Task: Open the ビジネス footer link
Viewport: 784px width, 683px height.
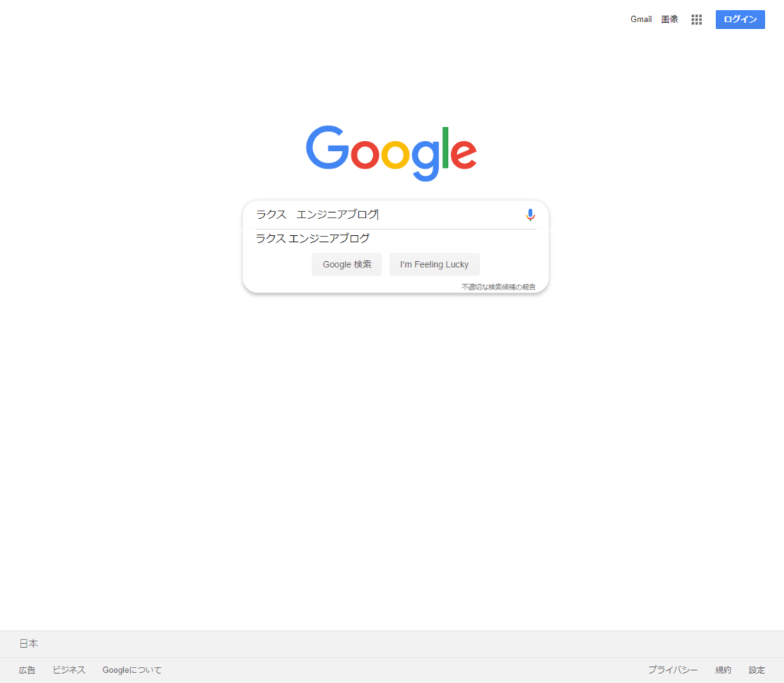Action: 69,670
